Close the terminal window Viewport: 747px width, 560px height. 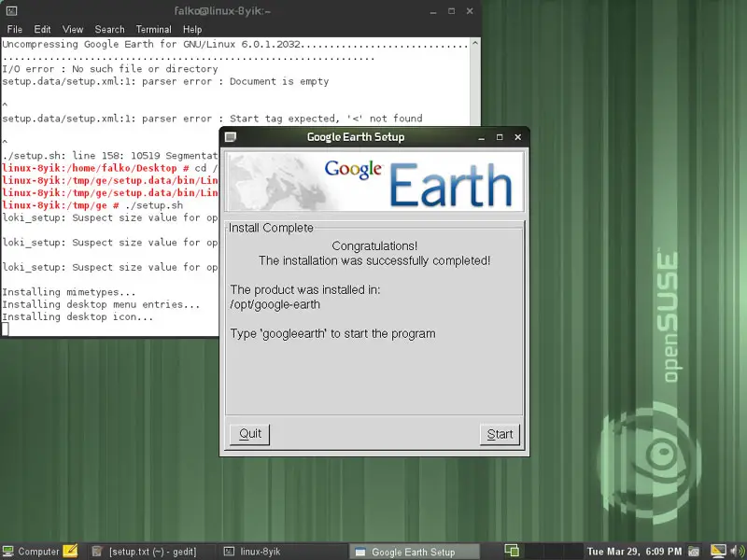pyautogui.click(x=470, y=11)
